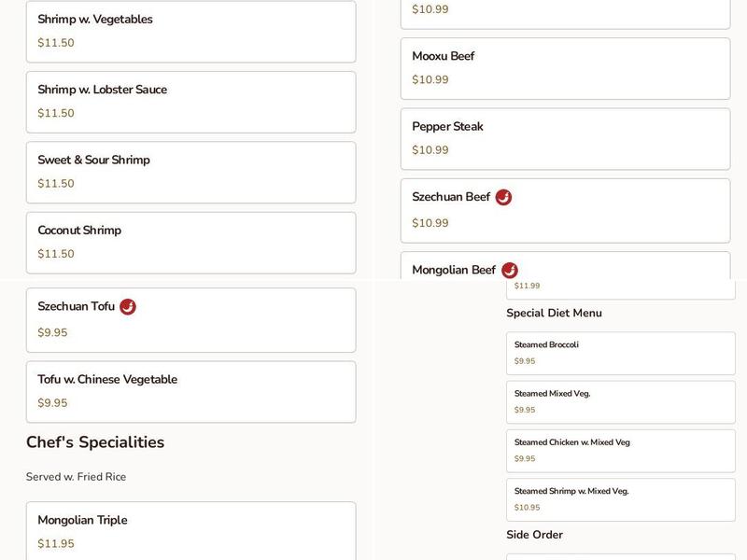
Task: Click the Special Diet Menu heading
Action: pos(554,313)
